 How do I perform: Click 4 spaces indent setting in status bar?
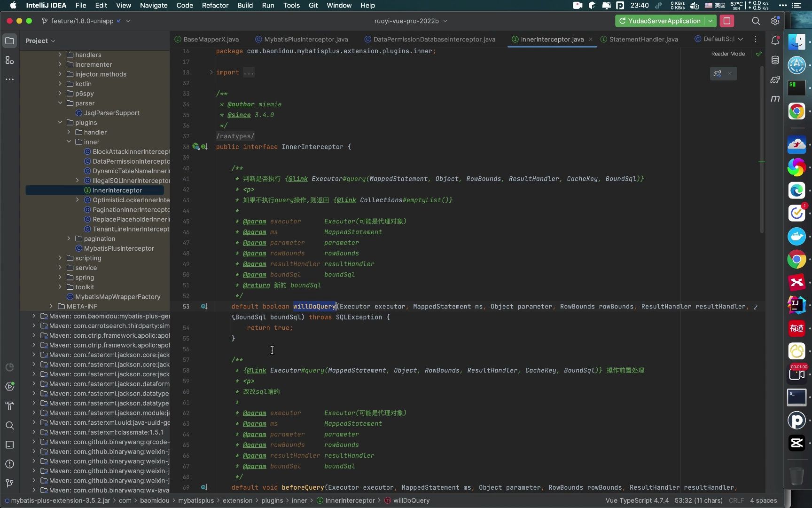click(764, 500)
